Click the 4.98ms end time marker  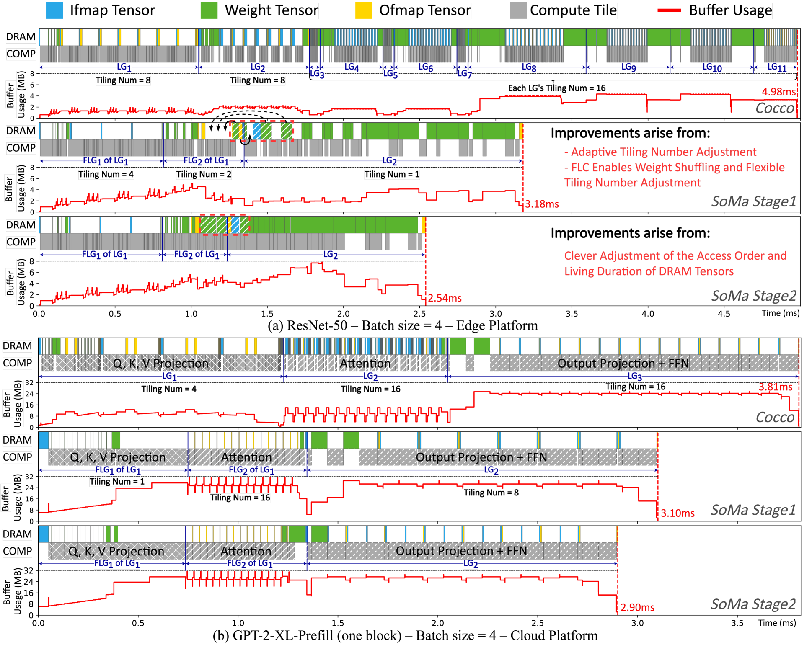pyautogui.click(x=778, y=91)
